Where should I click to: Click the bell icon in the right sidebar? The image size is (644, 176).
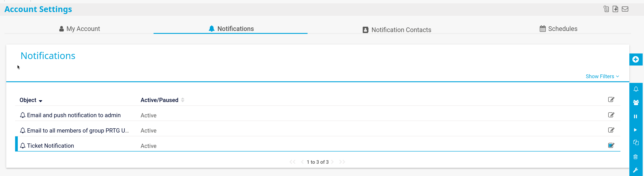(636, 89)
